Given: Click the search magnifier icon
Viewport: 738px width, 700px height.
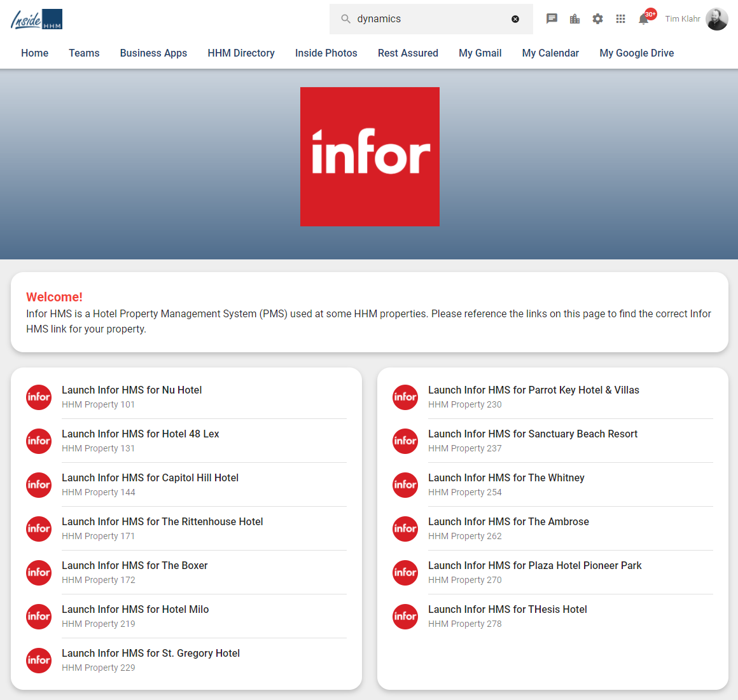Looking at the screenshot, I should [346, 19].
